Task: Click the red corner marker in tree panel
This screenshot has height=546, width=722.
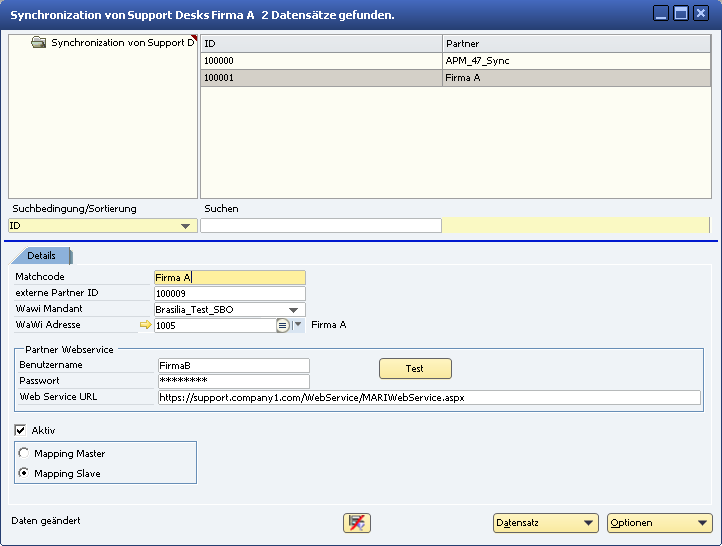Action: pyautogui.click(x=194, y=38)
